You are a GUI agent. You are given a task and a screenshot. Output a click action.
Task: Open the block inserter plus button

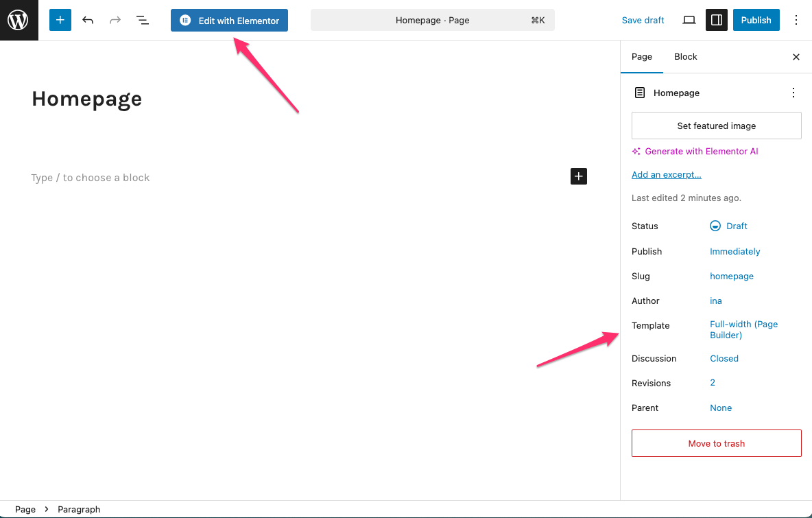tap(60, 21)
